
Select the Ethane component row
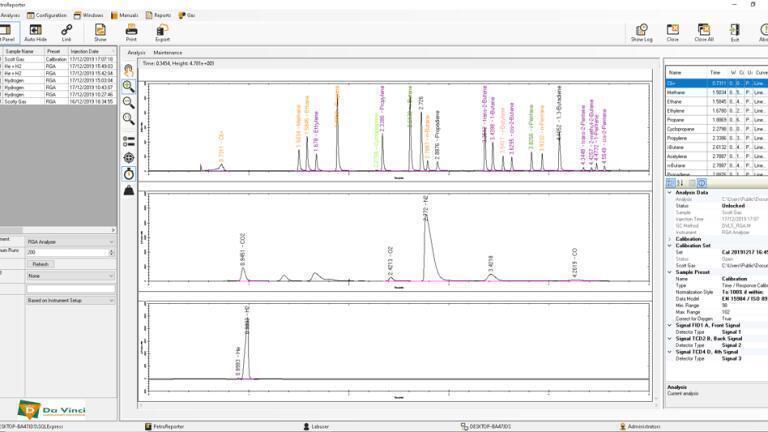(x=717, y=101)
